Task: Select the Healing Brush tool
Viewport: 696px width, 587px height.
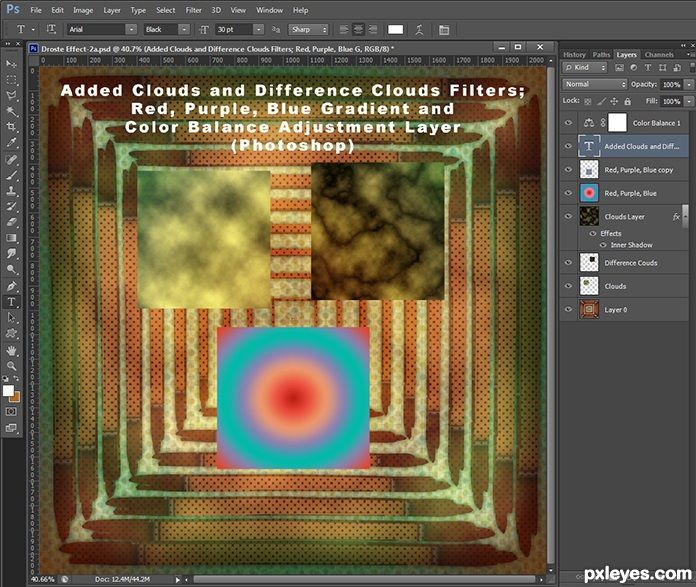Action: (x=11, y=159)
